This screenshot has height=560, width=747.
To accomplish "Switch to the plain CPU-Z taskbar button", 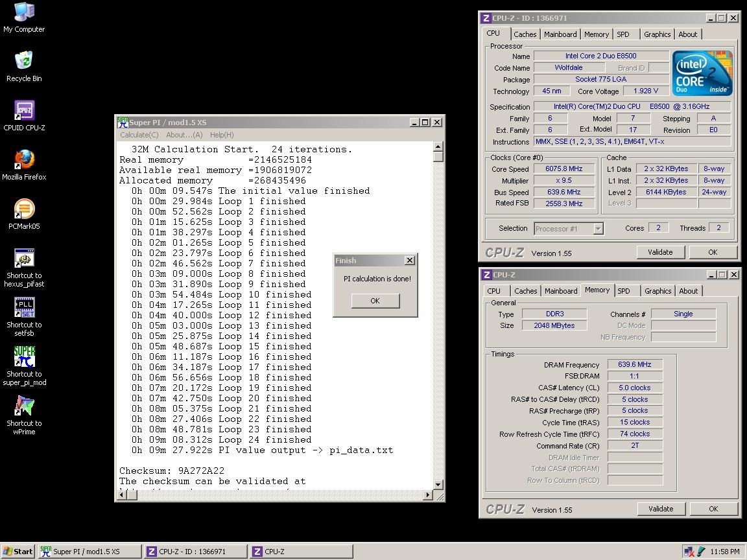I will click(x=302, y=552).
